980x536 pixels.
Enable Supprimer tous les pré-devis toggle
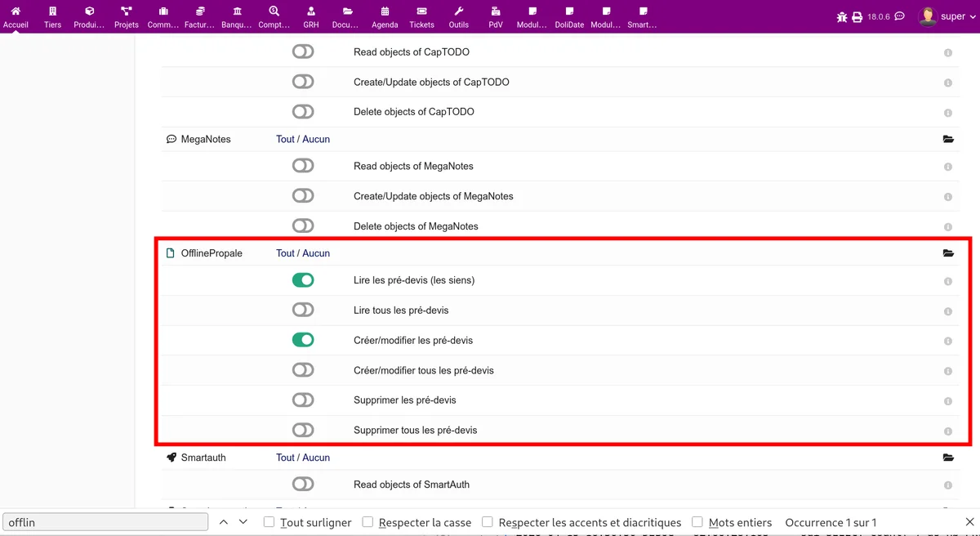(x=303, y=430)
